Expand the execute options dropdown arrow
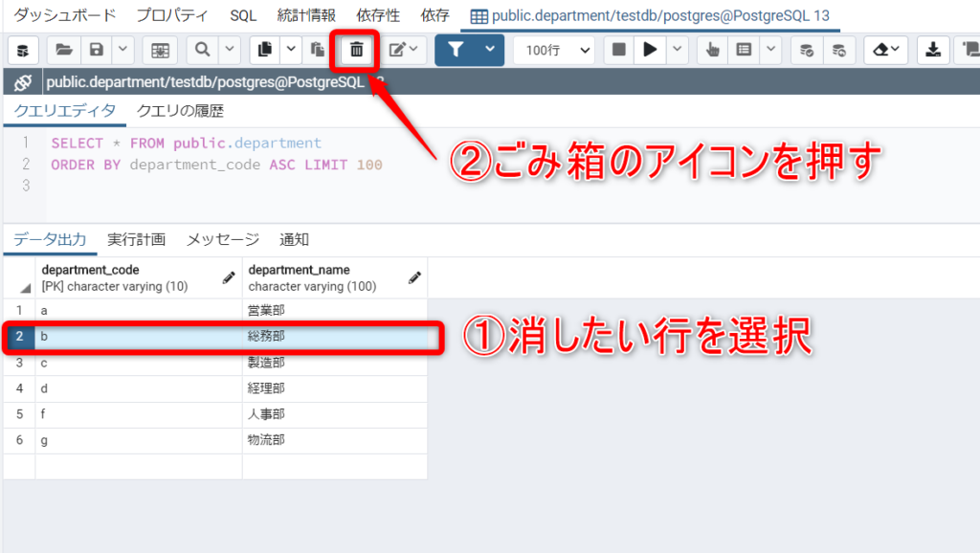This screenshot has width=980, height=553. tap(678, 50)
